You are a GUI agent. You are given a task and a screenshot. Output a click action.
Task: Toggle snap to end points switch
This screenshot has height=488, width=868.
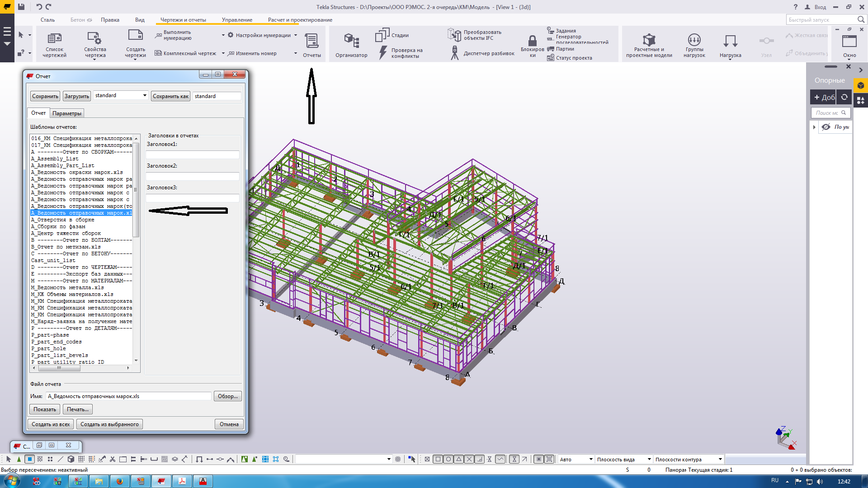coord(438,459)
